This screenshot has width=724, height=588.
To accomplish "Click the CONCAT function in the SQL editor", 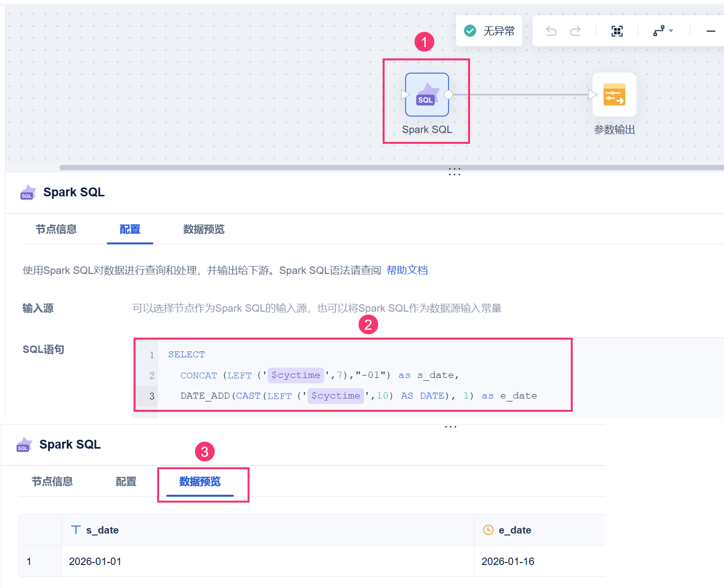I will pyautogui.click(x=198, y=375).
